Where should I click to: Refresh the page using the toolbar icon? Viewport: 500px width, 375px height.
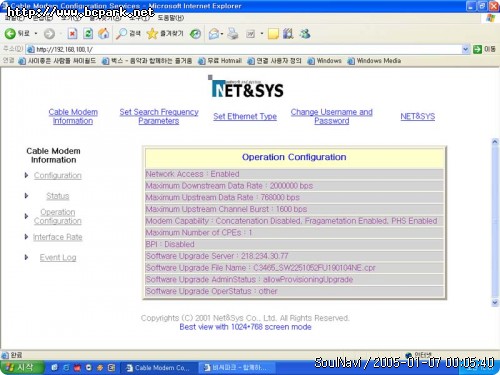click(88, 33)
